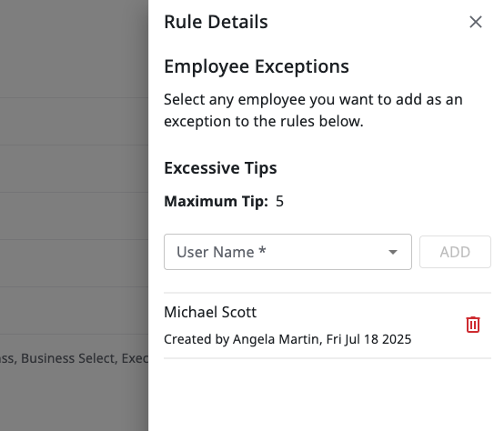
Task: Click the Created by Angela Martin line
Action: [287, 339]
